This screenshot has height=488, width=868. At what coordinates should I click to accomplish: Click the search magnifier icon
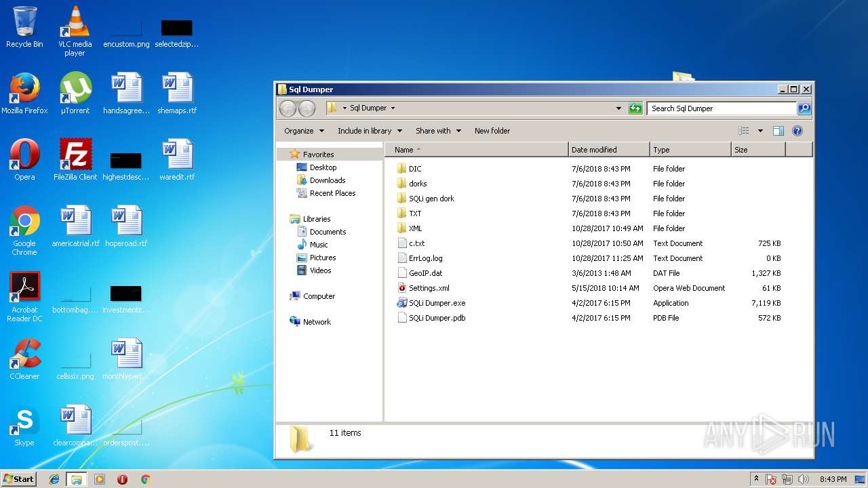click(x=804, y=108)
